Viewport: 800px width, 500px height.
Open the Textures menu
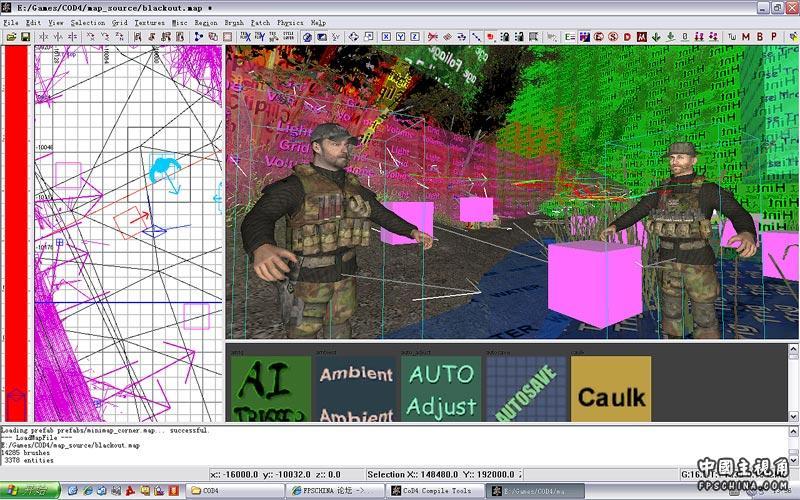(149, 22)
